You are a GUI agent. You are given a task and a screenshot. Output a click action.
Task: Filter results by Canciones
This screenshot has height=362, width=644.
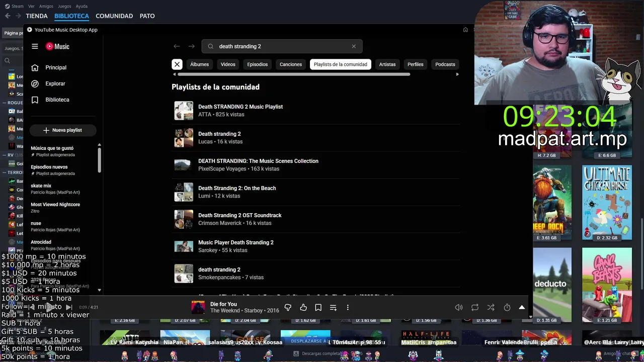click(291, 64)
